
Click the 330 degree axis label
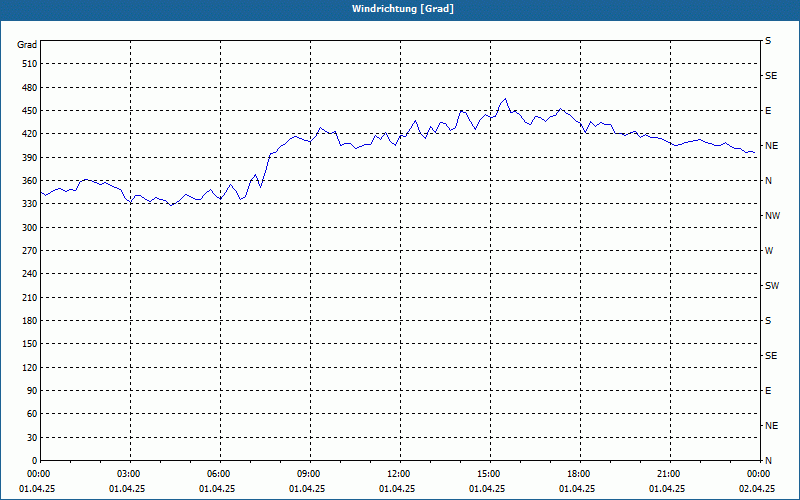coord(30,204)
